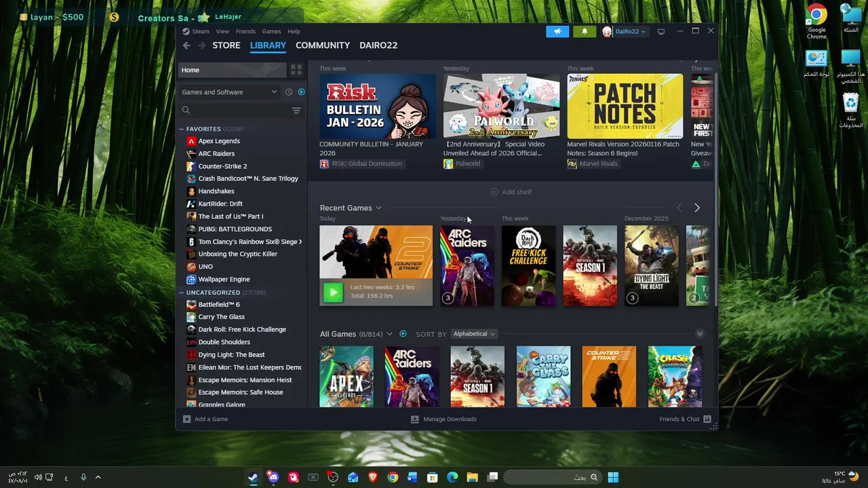Expand All Games shelf dropdown
868x488 pixels.
[x=389, y=334]
